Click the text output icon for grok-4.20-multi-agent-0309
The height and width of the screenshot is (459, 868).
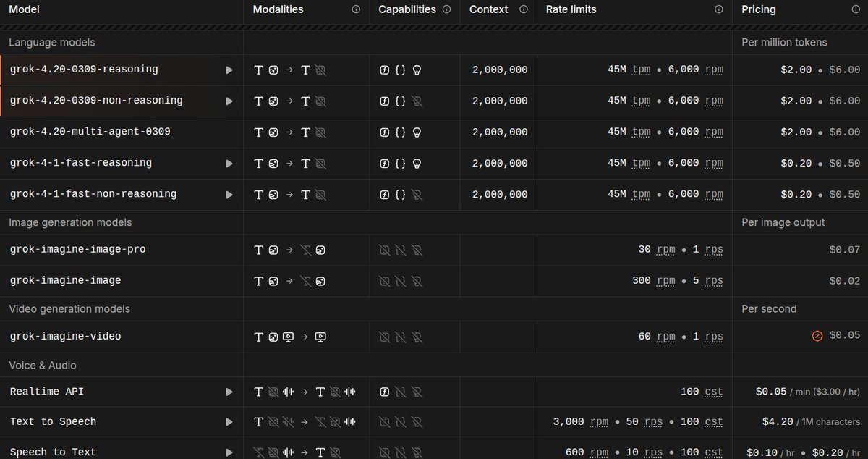(x=305, y=132)
